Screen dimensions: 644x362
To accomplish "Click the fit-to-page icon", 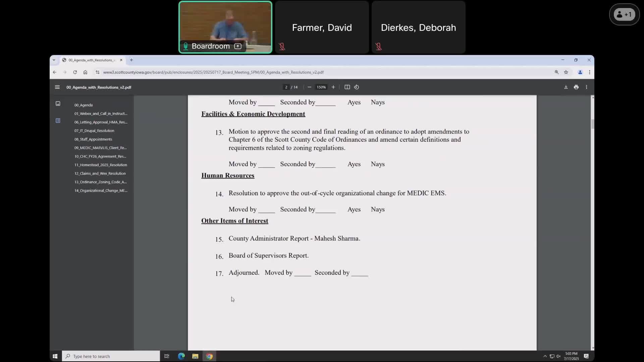I will coord(347,87).
